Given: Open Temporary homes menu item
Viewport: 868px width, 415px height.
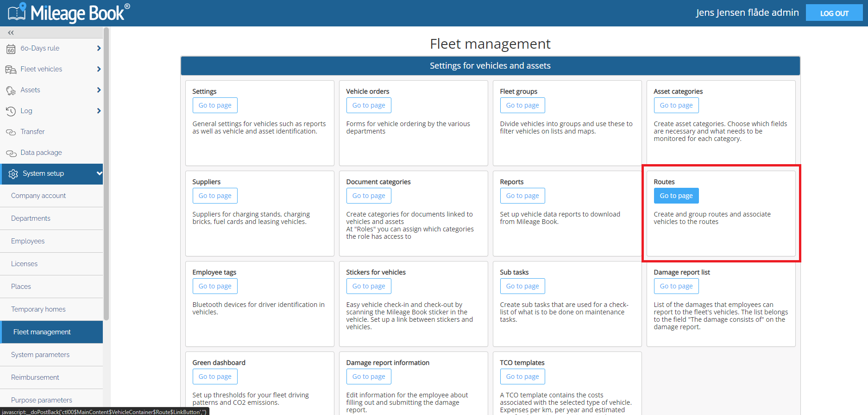Looking at the screenshot, I should click(x=51, y=309).
